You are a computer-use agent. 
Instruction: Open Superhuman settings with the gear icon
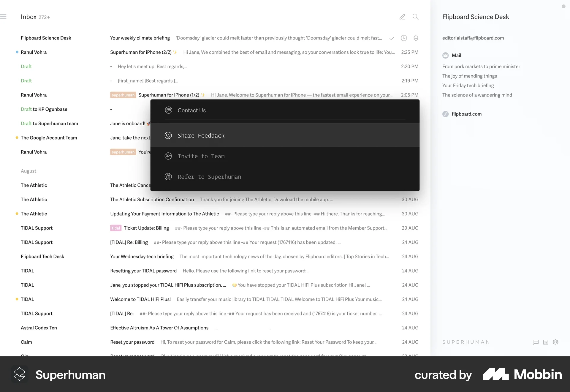click(x=555, y=342)
